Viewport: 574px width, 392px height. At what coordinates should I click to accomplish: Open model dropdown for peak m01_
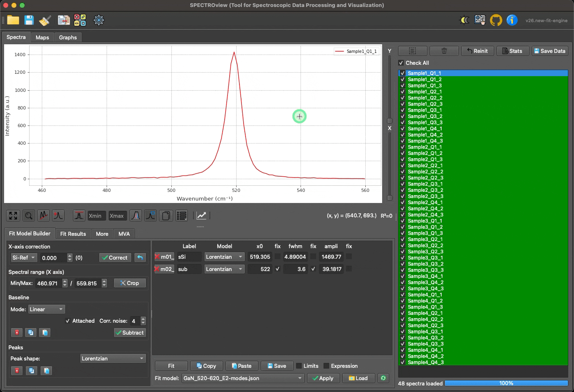coord(224,257)
